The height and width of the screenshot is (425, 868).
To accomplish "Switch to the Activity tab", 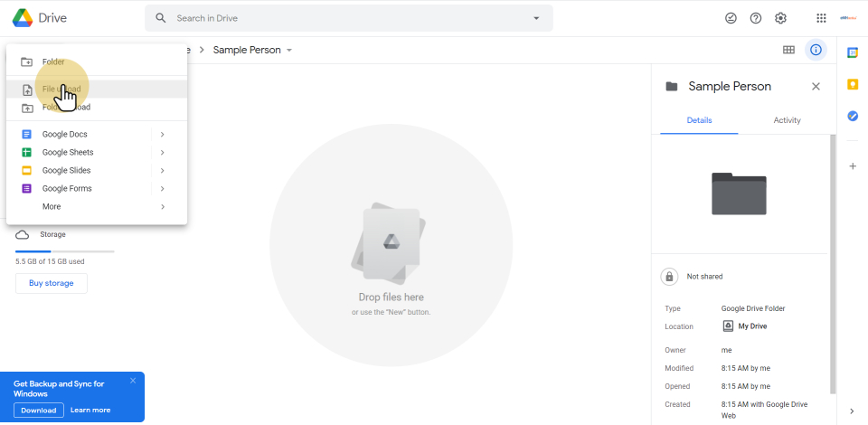I will (x=787, y=120).
